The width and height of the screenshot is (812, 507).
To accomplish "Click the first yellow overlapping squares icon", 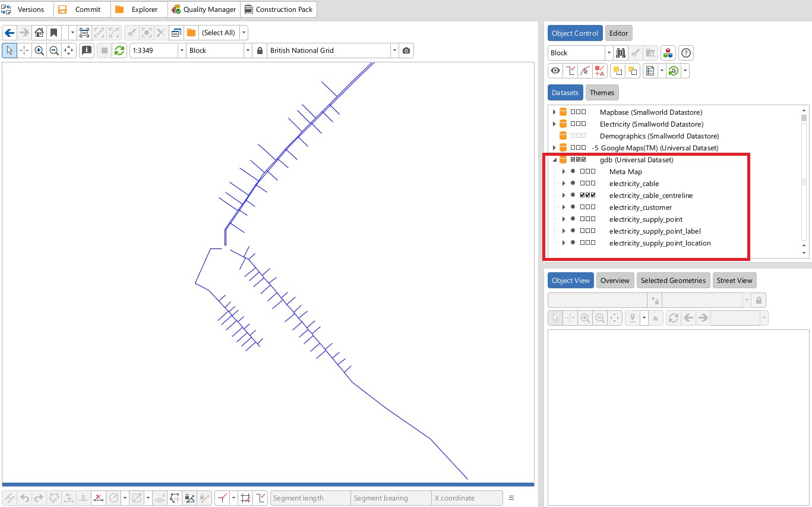I will 618,71.
